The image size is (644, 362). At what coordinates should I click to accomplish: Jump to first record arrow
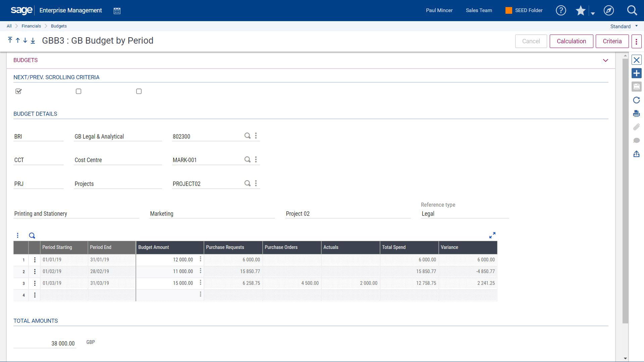[x=10, y=40]
